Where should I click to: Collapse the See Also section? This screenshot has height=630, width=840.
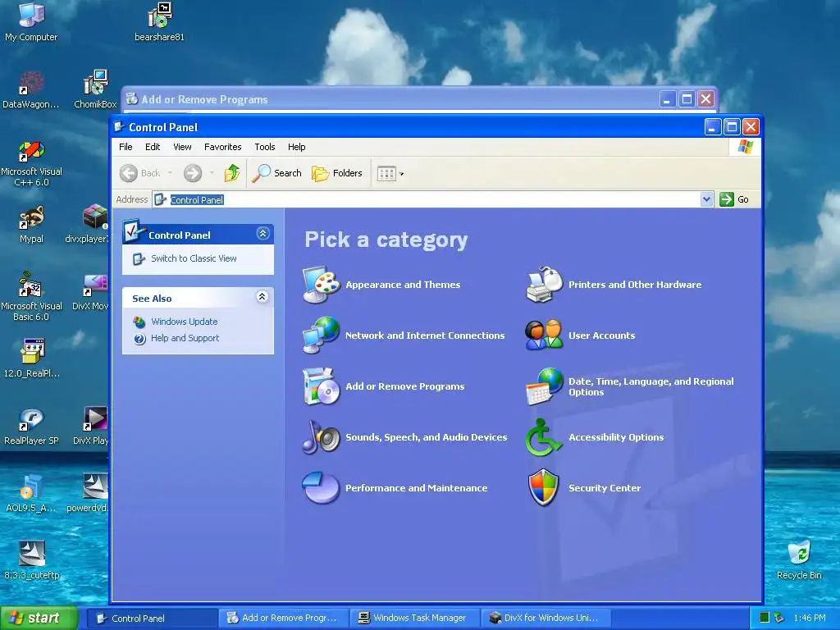[262, 297]
